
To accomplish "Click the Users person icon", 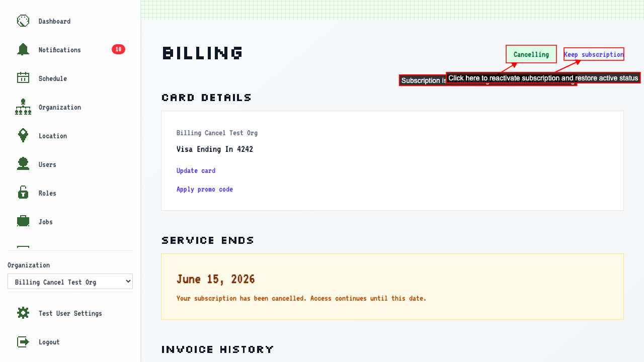I will click(x=23, y=164).
